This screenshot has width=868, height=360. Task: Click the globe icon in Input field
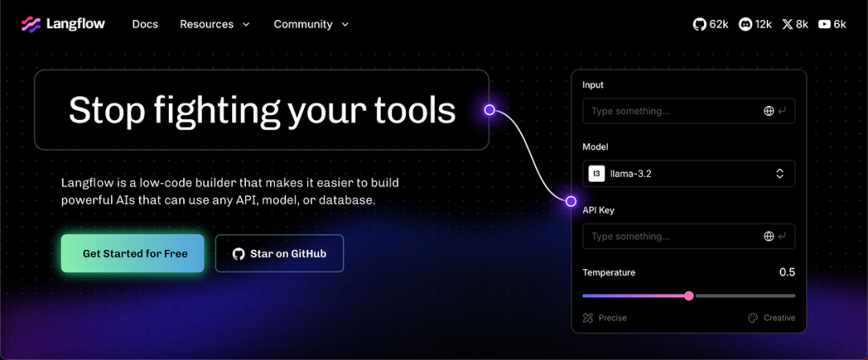(x=768, y=111)
